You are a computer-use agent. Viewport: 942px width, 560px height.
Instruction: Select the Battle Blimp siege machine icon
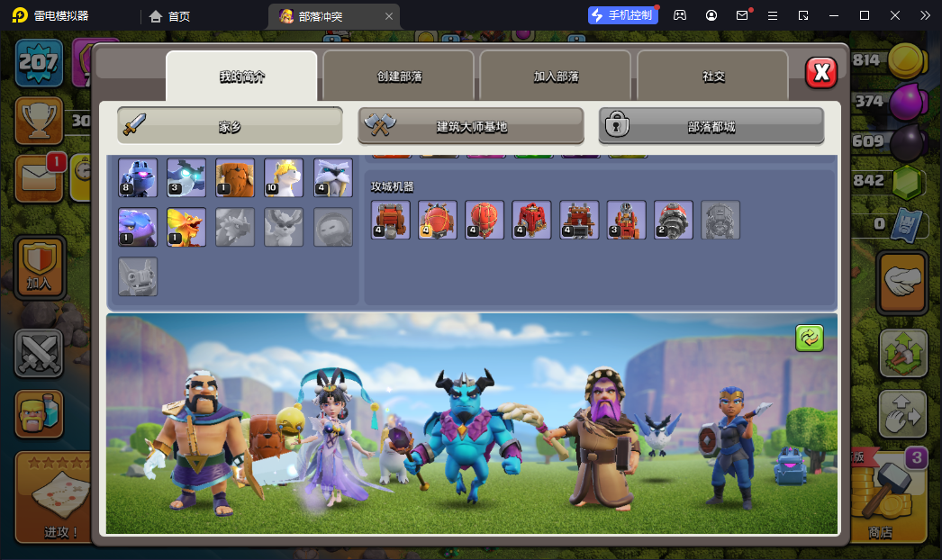pos(438,220)
